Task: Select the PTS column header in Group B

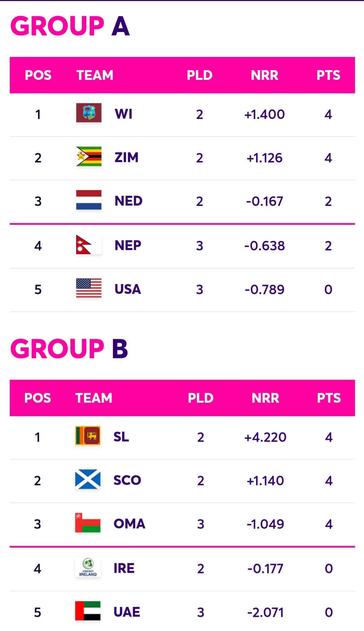Action: [329, 398]
